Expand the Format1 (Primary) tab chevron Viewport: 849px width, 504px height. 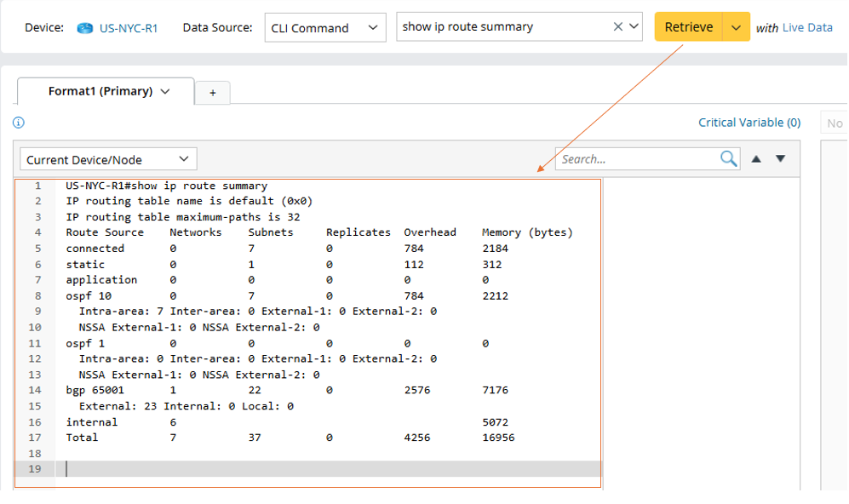point(165,92)
